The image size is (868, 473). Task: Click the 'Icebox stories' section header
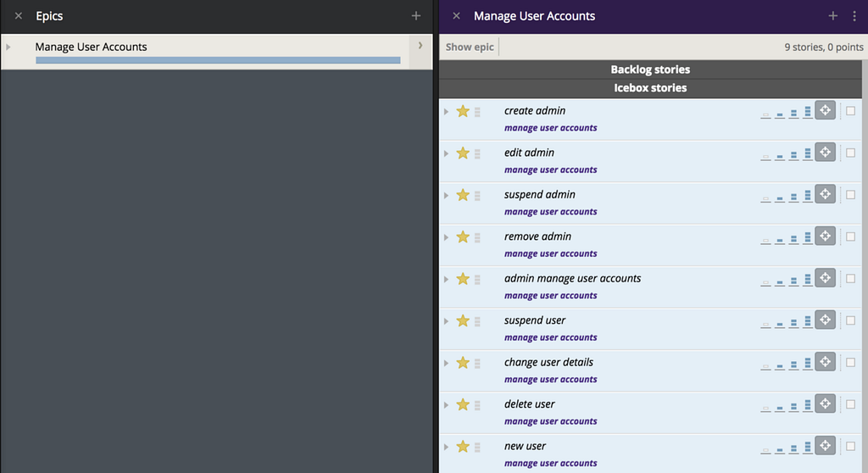tap(650, 88)
